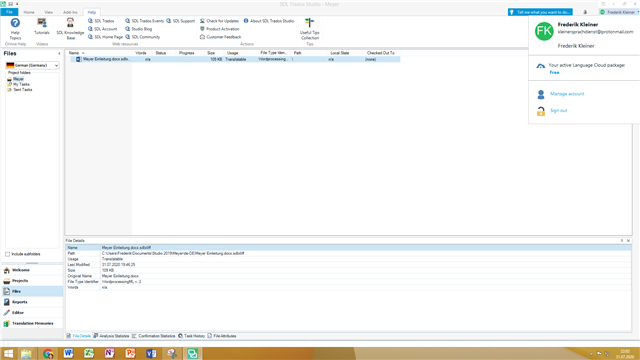640x360 pixels.
Task: Switch to the Editor view
Action: pos(32,313)
